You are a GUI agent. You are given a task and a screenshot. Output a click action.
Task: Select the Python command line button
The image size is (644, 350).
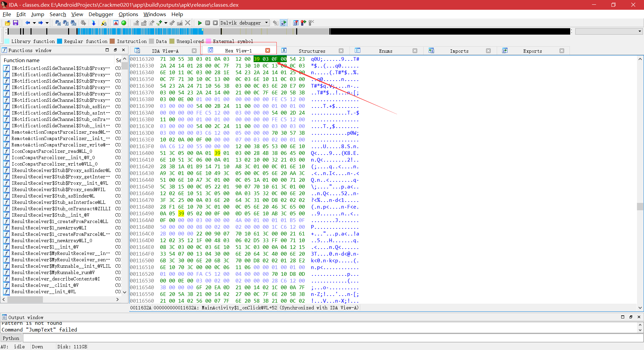[x=11, y=338]
